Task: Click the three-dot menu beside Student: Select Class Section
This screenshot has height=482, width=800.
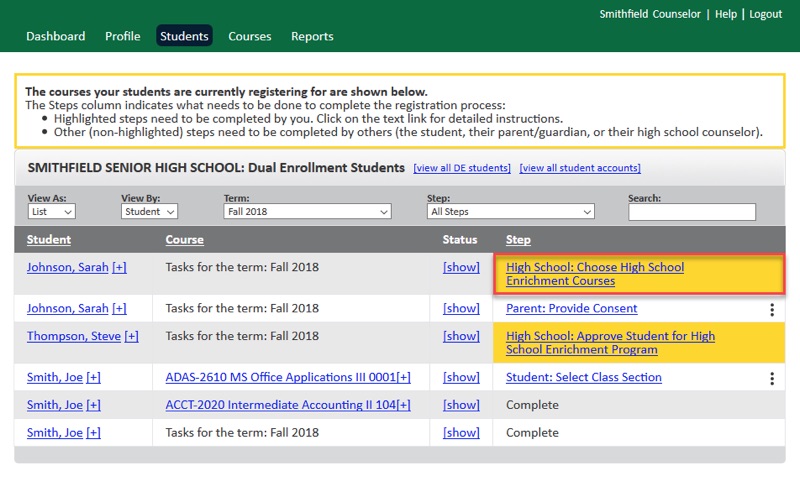Action: click(772, 379)
